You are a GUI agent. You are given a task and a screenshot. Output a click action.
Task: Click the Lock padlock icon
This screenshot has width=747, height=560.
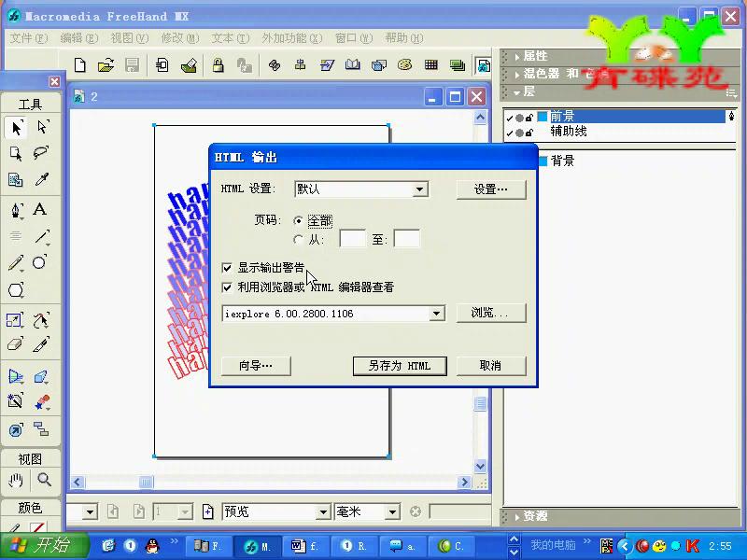[218, 64]
